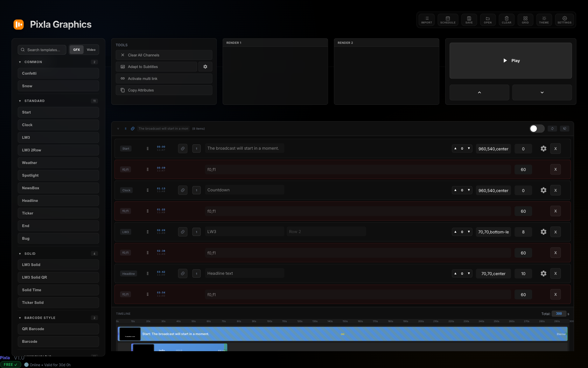588x368 pixels.
Task: Click the up chevron button below Play
Action: pos(479,93)
